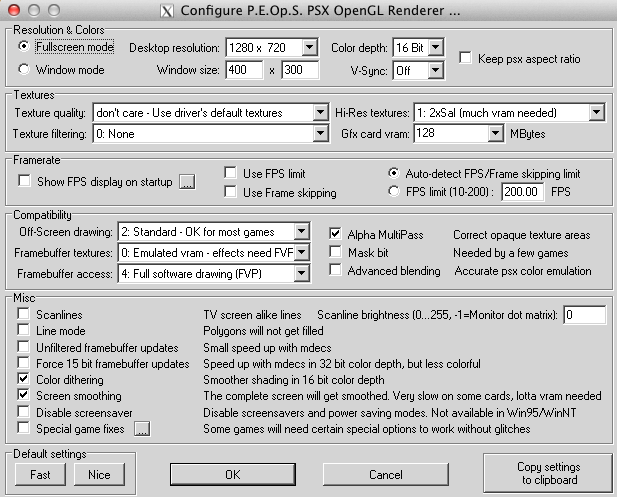617x497 pixels.
Task: Enable Use Frame skipping checkbox
Action: [x=230, y=192]
